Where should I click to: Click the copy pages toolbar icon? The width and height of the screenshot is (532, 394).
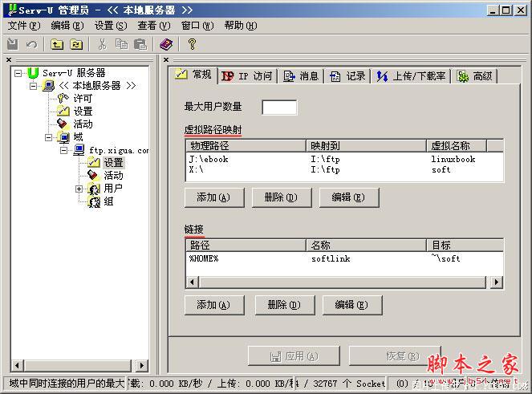[x=121, y=44]
